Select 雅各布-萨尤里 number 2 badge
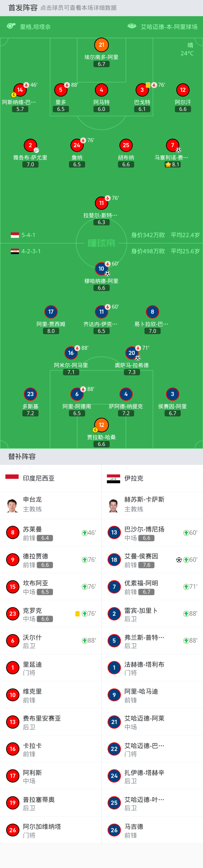Image resolution: width=203 pixels, height=868 pixels. [30, 145]
